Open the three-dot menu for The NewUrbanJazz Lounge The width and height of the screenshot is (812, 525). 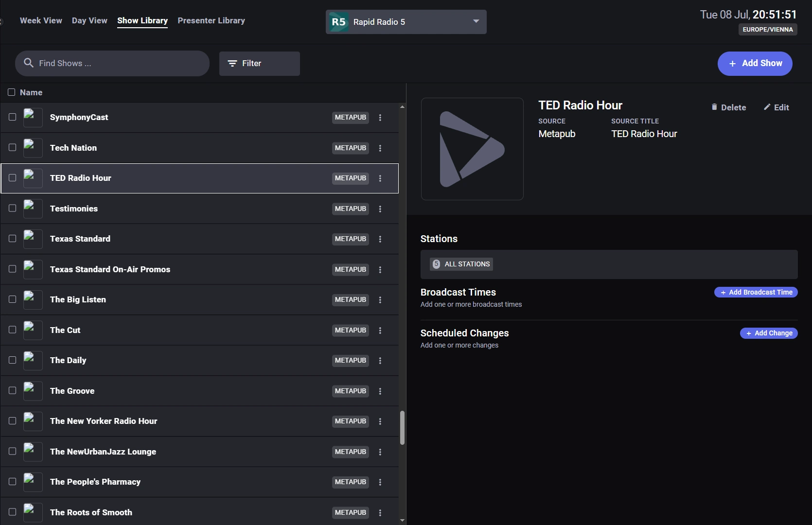(380, 452)
